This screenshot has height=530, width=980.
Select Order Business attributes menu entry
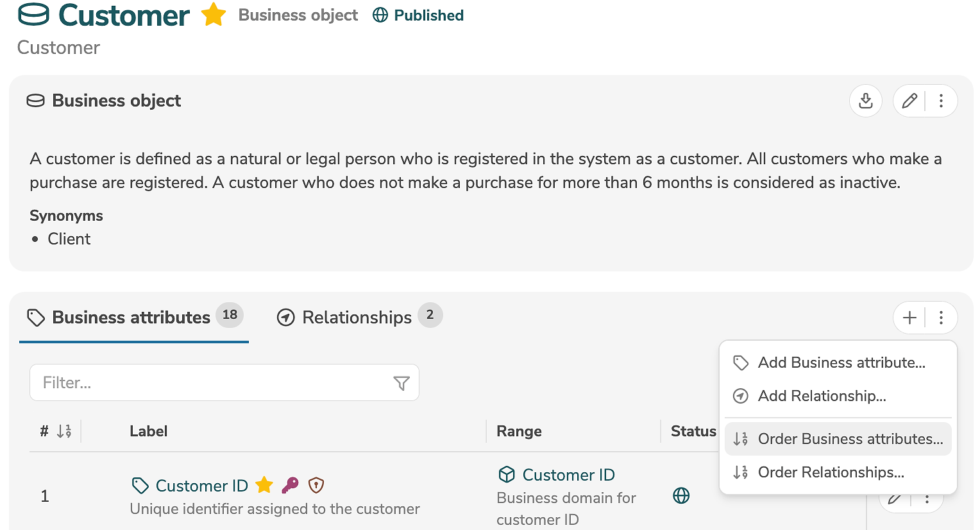(x=850, y=439)
